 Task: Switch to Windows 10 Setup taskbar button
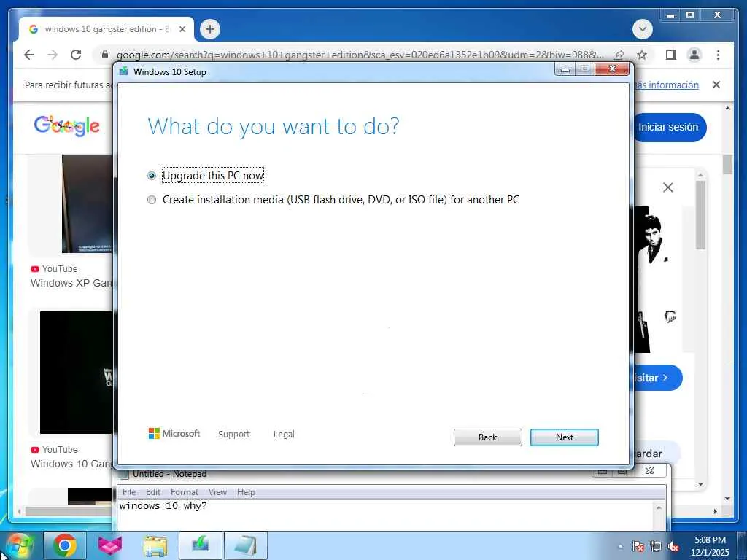(x=201, y=545)
